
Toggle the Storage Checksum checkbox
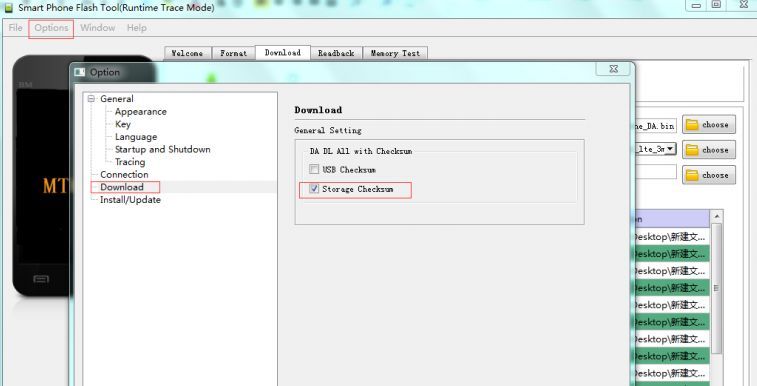click(314, 189)
